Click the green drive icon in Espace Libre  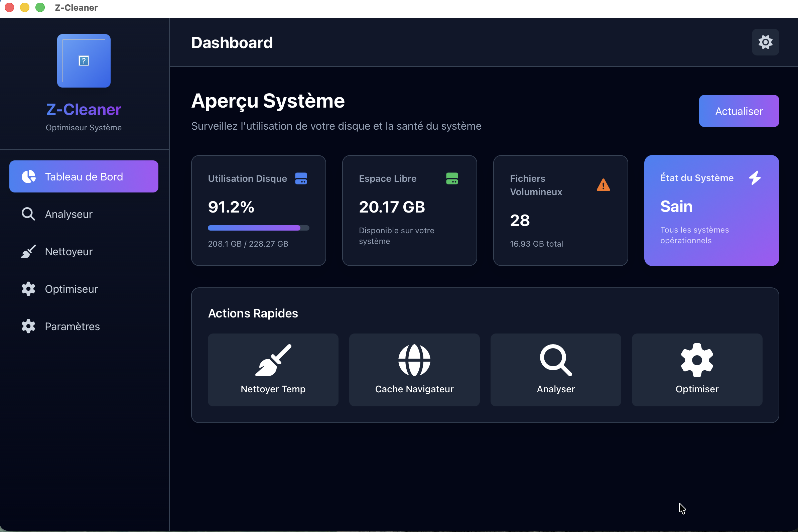pos(452,178)
